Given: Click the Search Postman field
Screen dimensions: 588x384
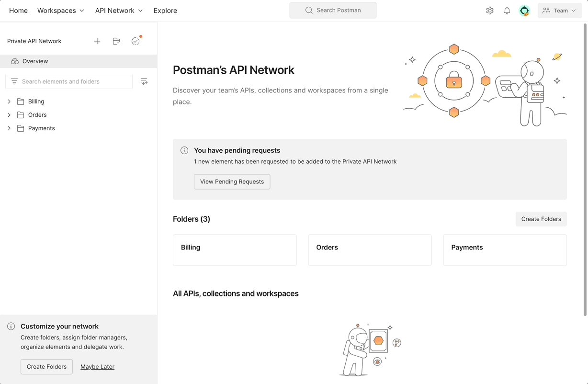Looking at the screenshot, I should (x=333, y=10).
